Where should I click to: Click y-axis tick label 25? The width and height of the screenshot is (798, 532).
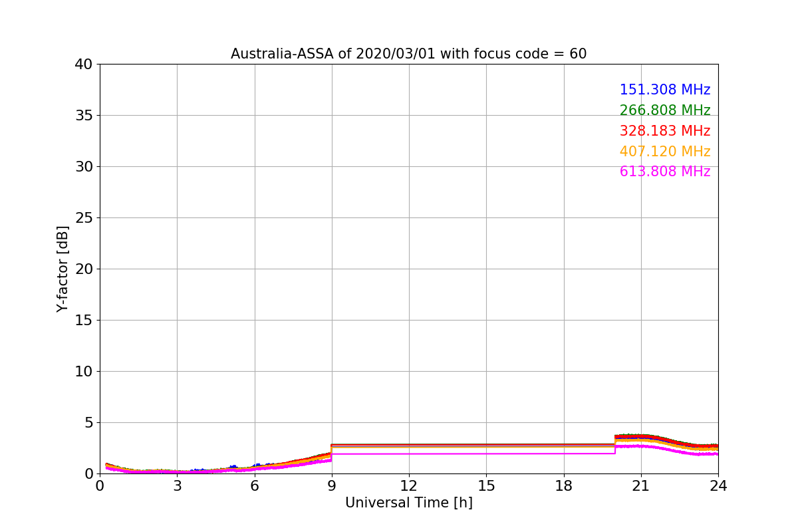coord(83,218)
